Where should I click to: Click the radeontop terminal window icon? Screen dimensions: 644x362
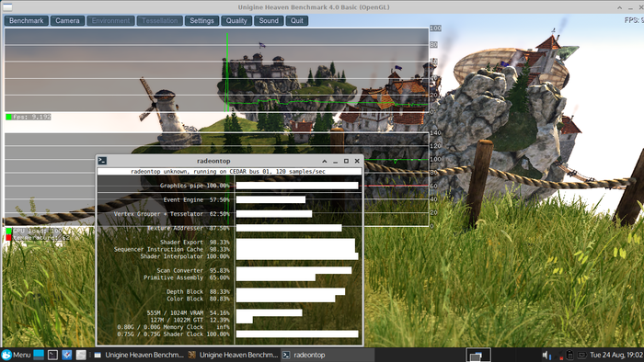click(x=102, y=161)
